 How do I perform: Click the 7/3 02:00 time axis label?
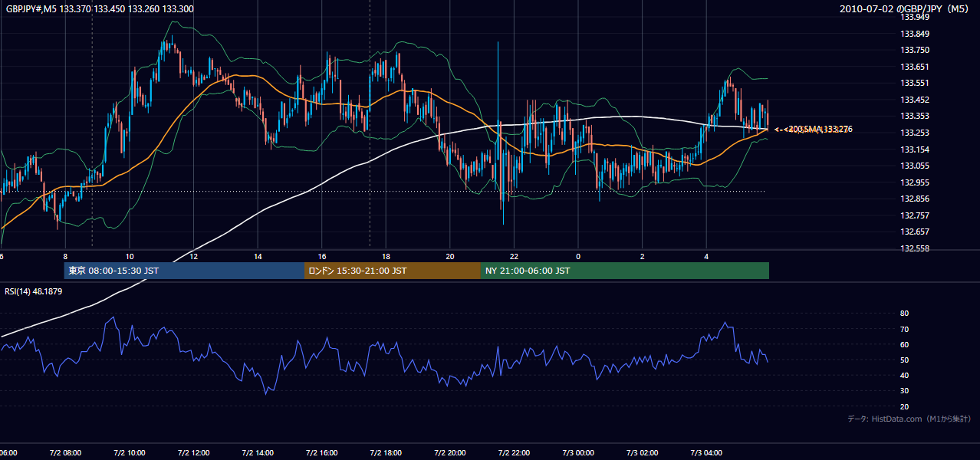click(x=643, y=452)
